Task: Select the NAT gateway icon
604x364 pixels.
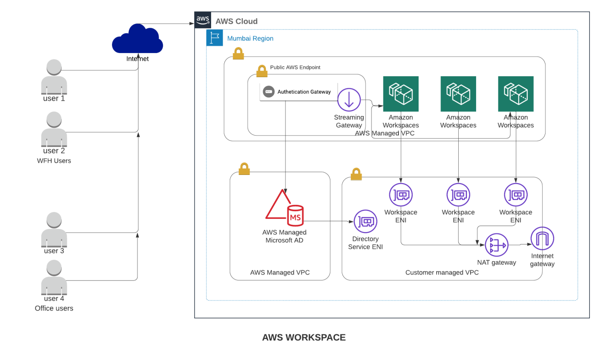Action: (x=497, y=245)
